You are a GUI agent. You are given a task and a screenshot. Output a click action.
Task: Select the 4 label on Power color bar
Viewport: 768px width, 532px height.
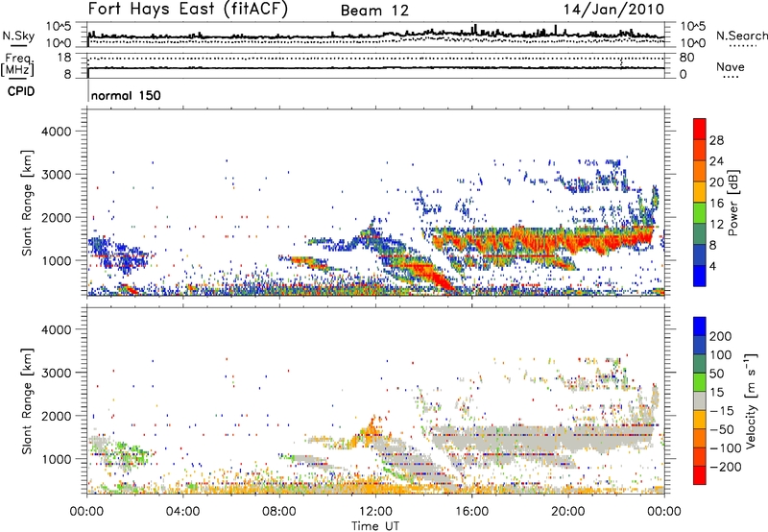pos(712,266)
